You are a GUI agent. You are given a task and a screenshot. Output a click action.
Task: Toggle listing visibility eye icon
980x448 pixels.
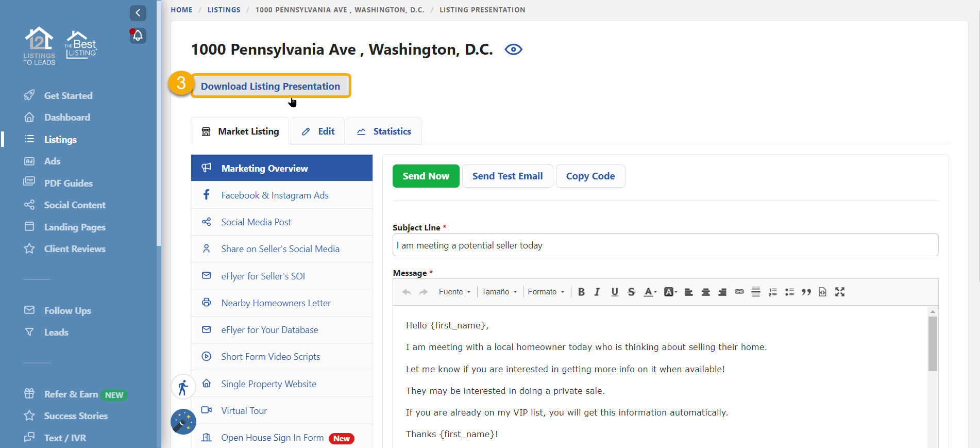point(513,49)
